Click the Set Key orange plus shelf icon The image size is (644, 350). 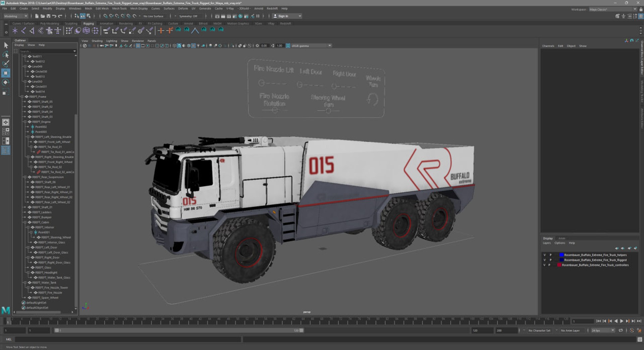tap(161, 31)
